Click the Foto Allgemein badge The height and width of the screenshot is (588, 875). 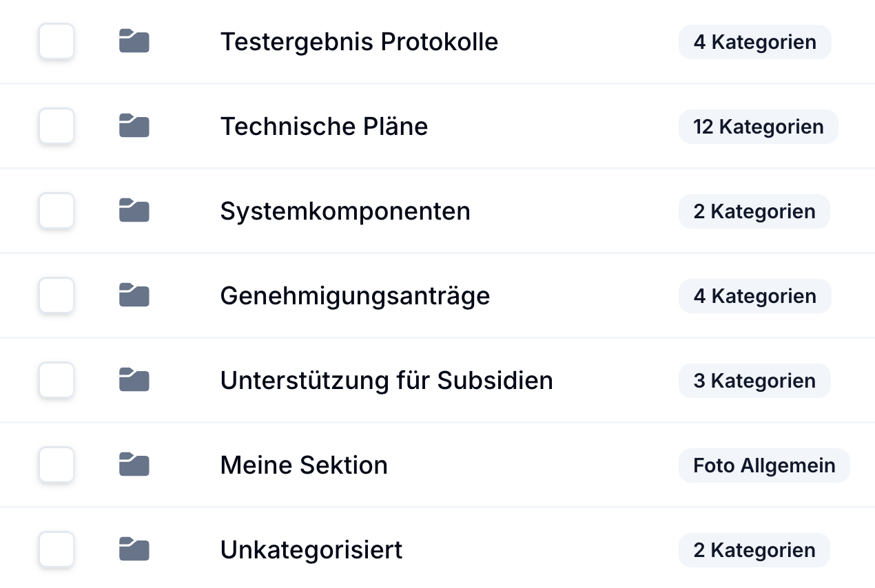[x=764, y=465]
